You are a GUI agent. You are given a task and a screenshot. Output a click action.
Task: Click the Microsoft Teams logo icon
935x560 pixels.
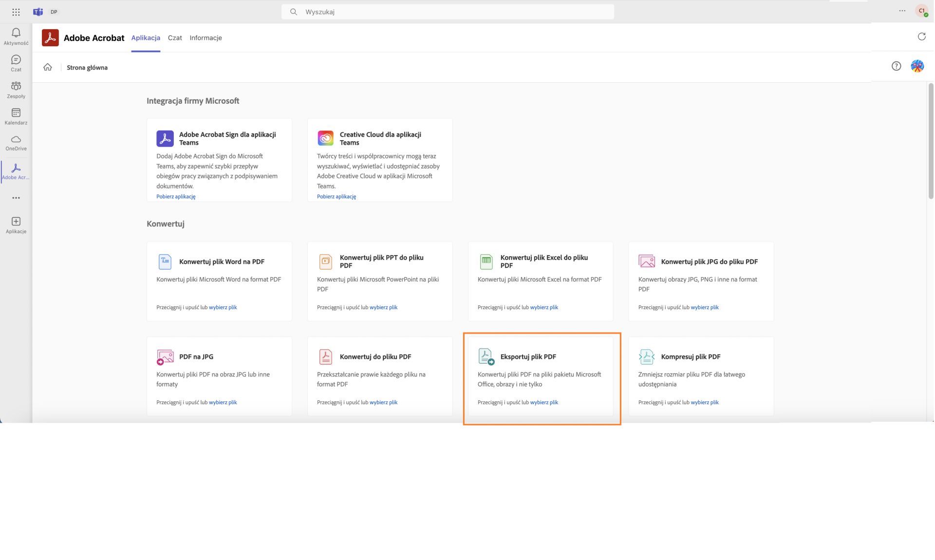tap(38, 12)
